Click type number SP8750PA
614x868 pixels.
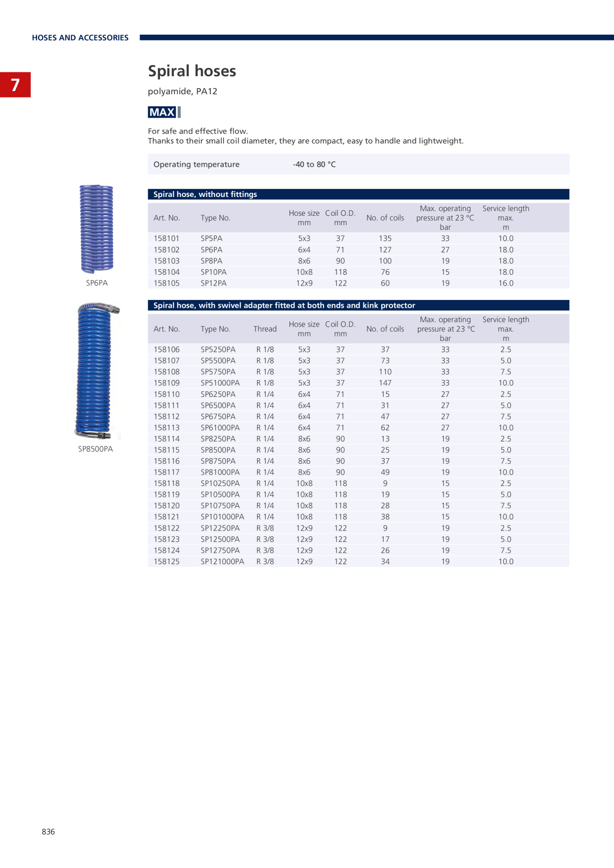click(x=218, y=461)
